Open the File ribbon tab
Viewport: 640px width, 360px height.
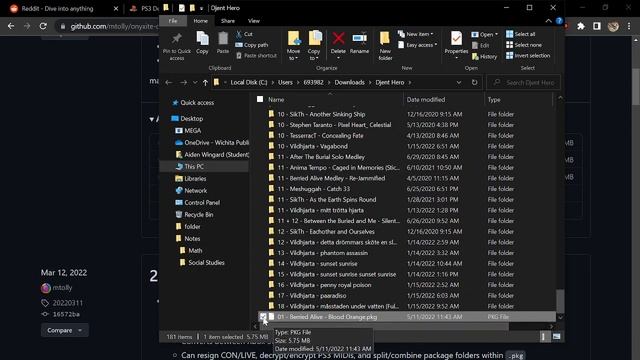coord(173,21)
